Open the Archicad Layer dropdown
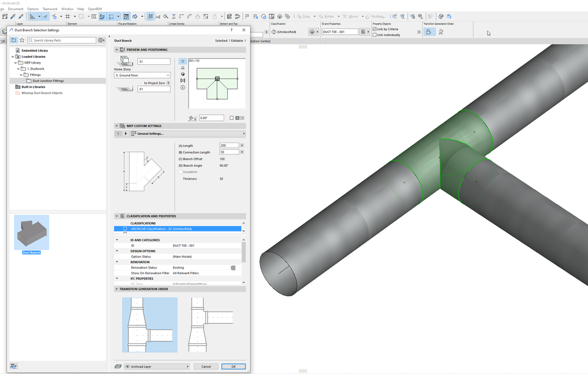The image size is (588, 374). [156, 366]
